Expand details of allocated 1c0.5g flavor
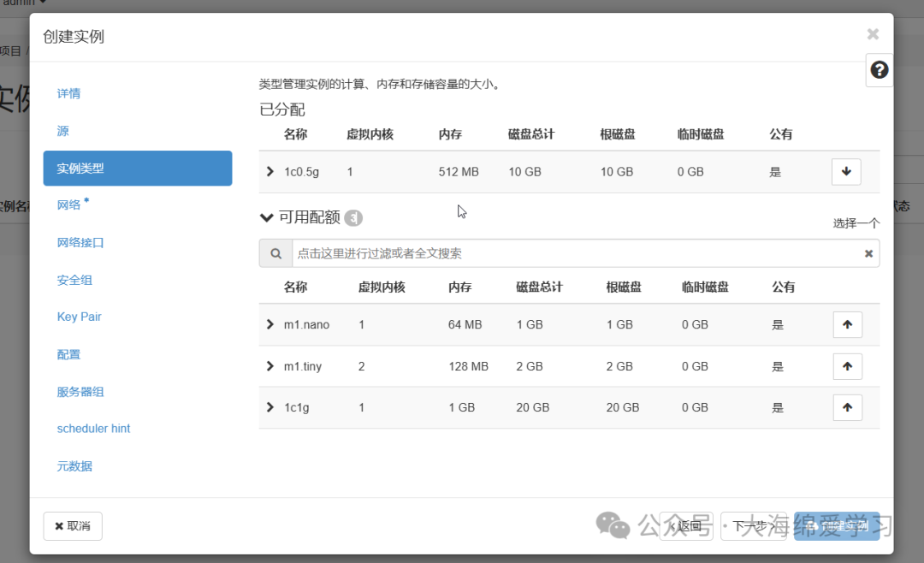The image size is (924, 563). (270, 171)
